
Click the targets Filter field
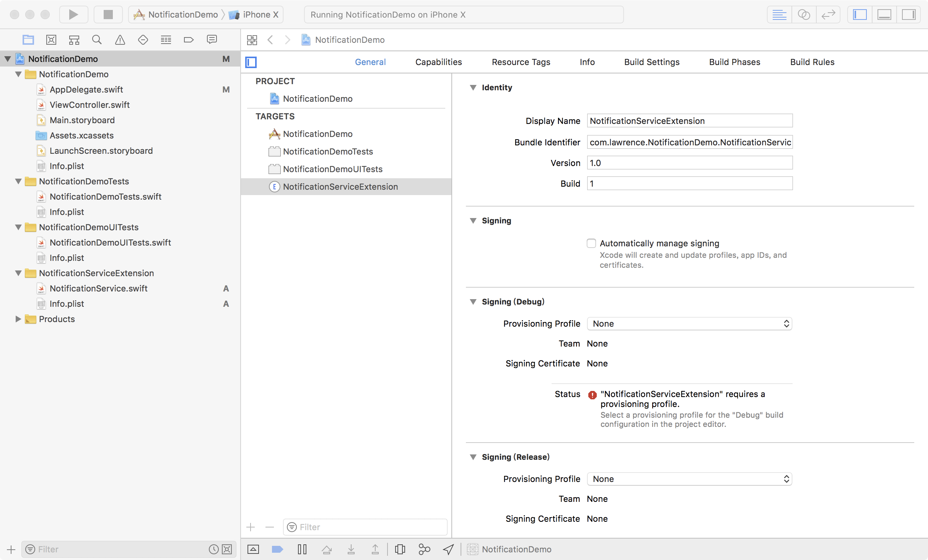point(365,527)
